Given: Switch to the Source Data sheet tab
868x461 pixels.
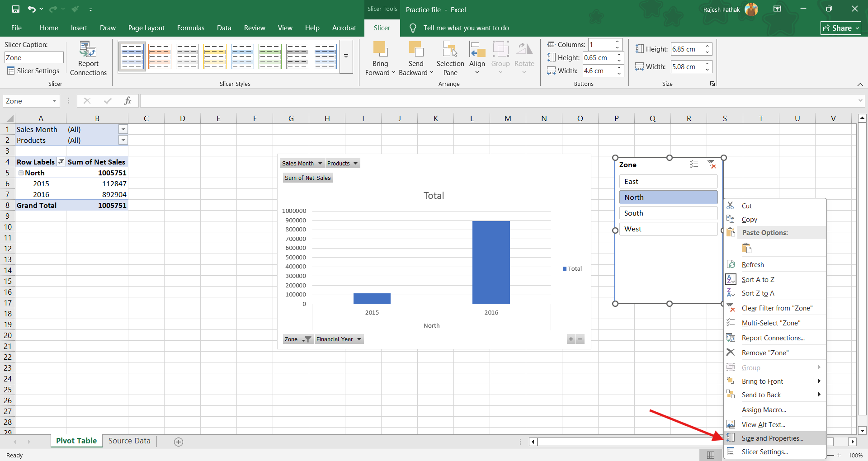Looking at the screenshot, I should [129, 441].
